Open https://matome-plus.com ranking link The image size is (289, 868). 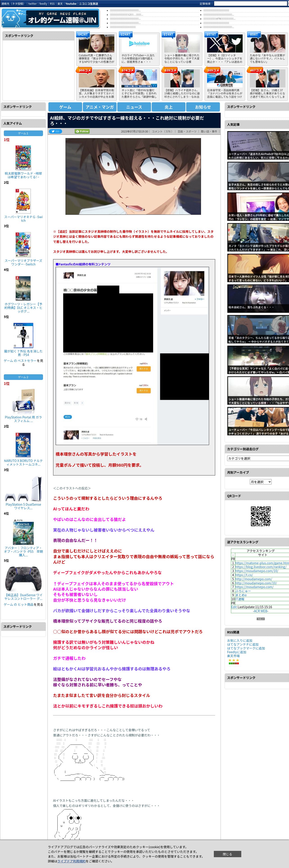point(262,563)
